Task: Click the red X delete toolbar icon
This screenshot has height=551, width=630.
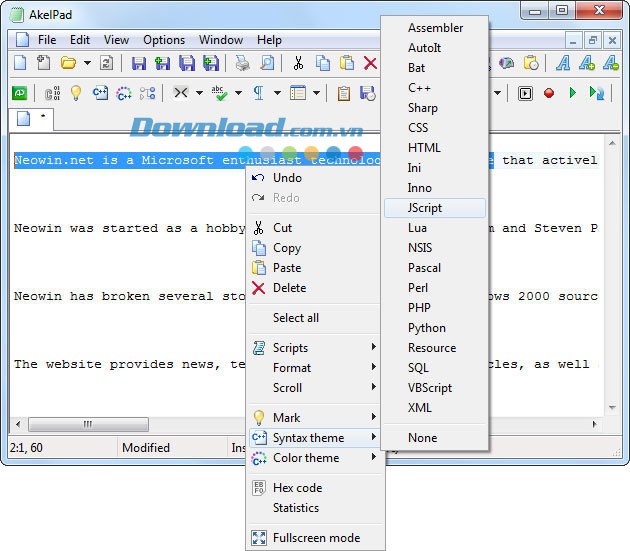Action: 370,63
